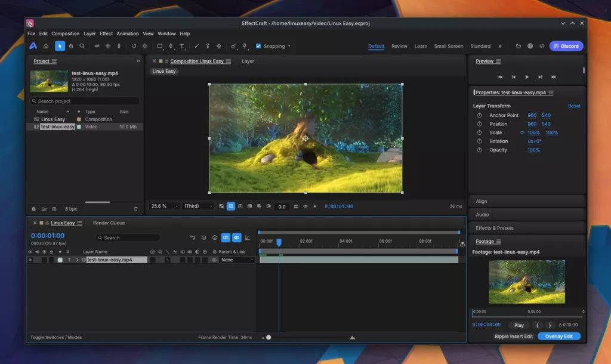Toggle the transparency grid in viewer
This screenshot has width=611, height=364.
pos(221,206)
